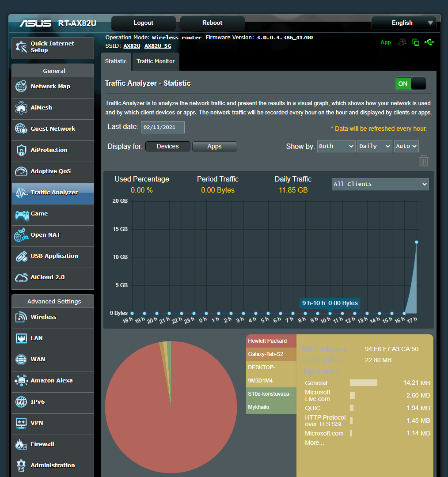Screen dimensions: 448x477
Task: Switch to the Traffic Monitor tab
Action: coord(156,61)
